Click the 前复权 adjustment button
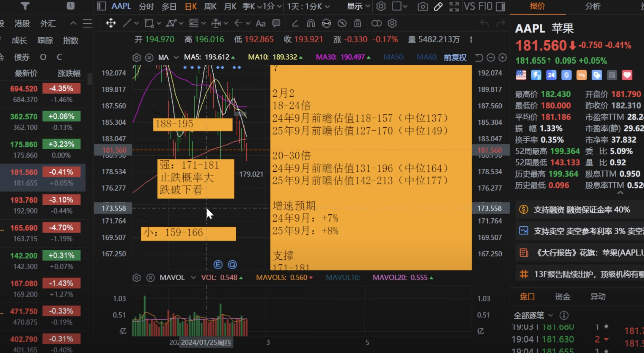Viewport: 644px width, 353px height. (x=455, y=58)
